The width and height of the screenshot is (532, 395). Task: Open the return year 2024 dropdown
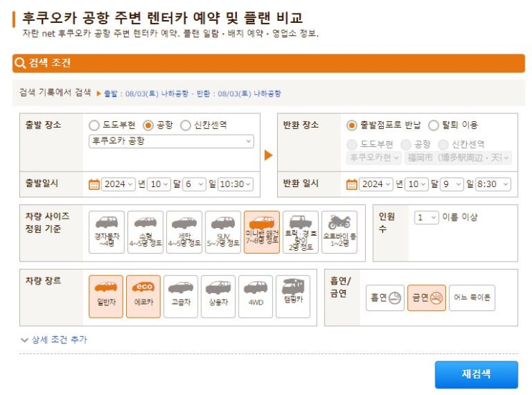point(376,184)
